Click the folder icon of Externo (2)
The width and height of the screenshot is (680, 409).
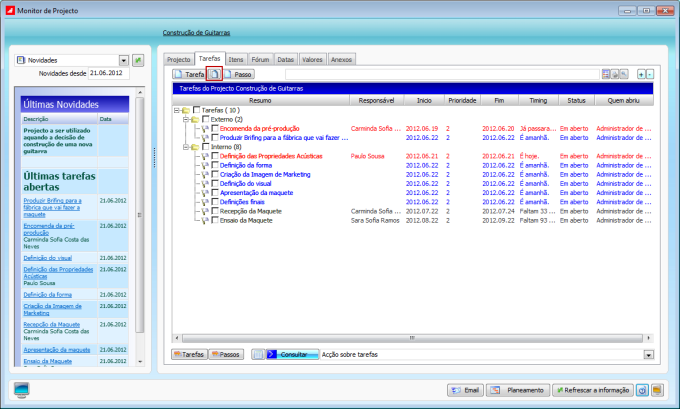195,119
